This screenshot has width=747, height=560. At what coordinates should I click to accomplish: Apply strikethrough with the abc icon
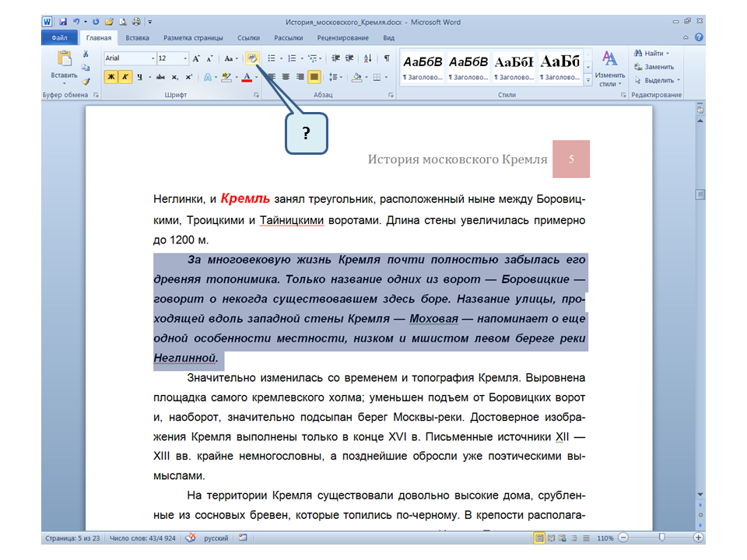pos(160,77)
